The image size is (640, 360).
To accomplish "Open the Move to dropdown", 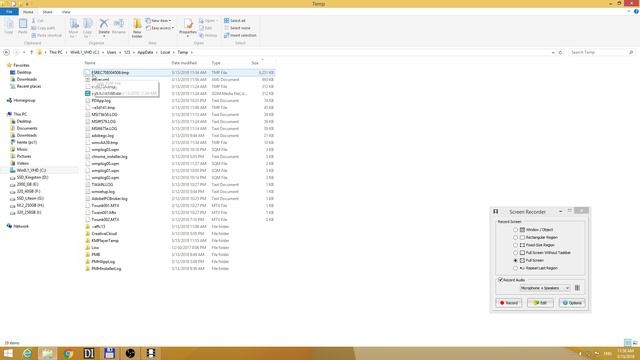I will click(73, 28).
